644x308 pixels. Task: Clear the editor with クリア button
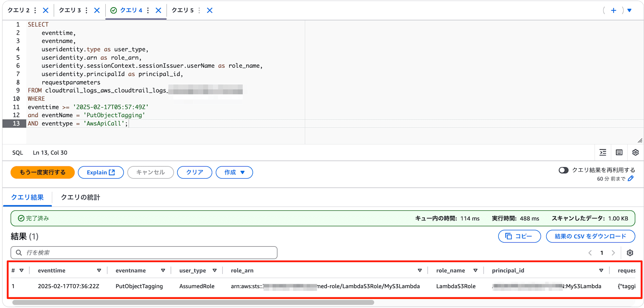194,172
